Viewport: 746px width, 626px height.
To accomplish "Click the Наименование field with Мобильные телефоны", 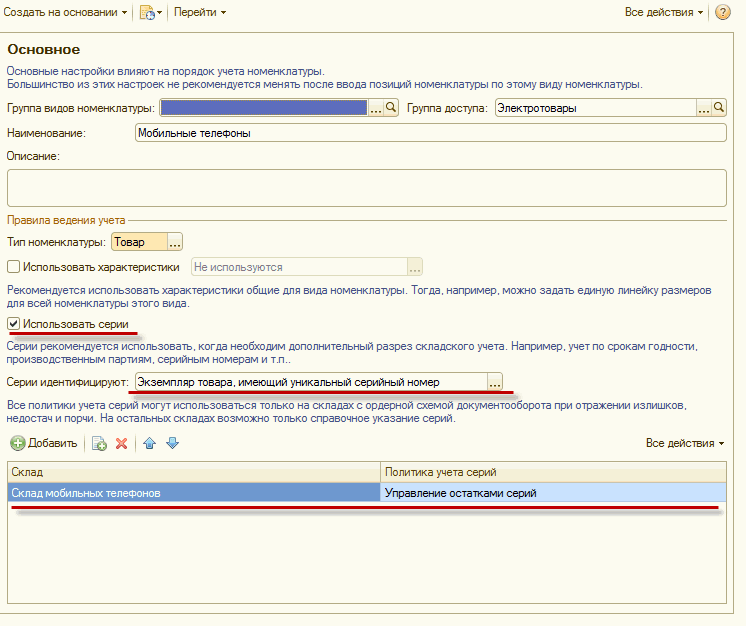I will [x=430, y=133].
